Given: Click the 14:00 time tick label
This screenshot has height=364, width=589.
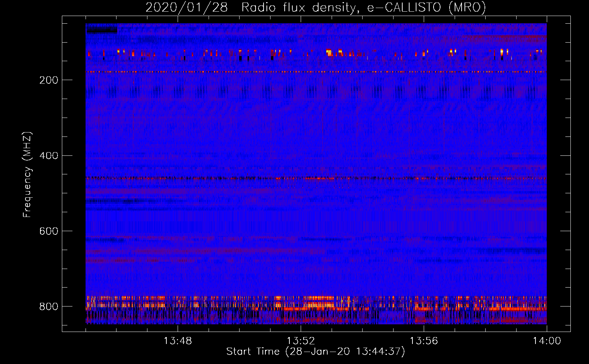Looking at the screenshot, I should (x=547, y=341).
